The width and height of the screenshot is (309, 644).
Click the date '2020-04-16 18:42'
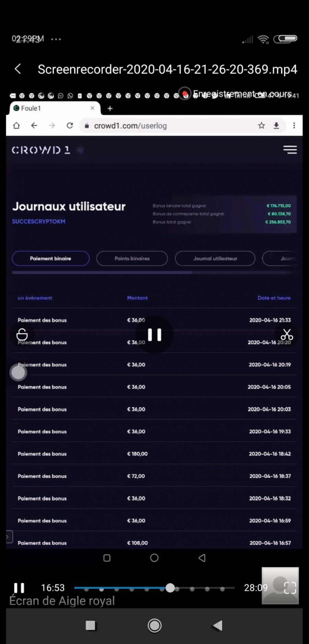pyautogui.click(x=270, y=454)
